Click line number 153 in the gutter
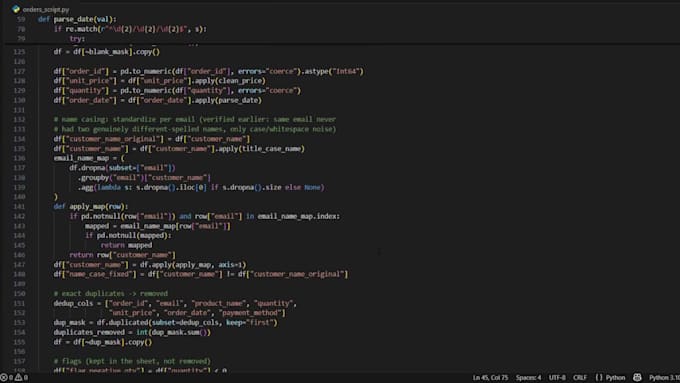680x383 pixels. [20, 322]
